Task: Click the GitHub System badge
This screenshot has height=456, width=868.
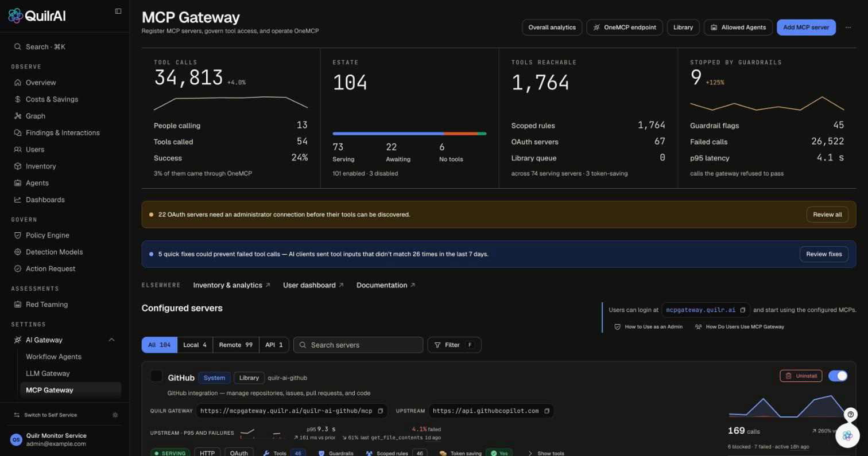Action: point(214,377)
